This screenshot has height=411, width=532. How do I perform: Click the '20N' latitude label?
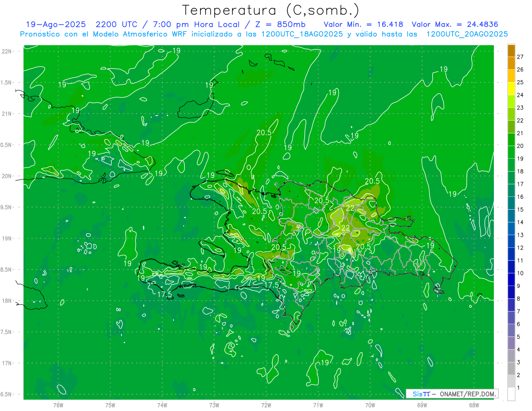point(8,176)
